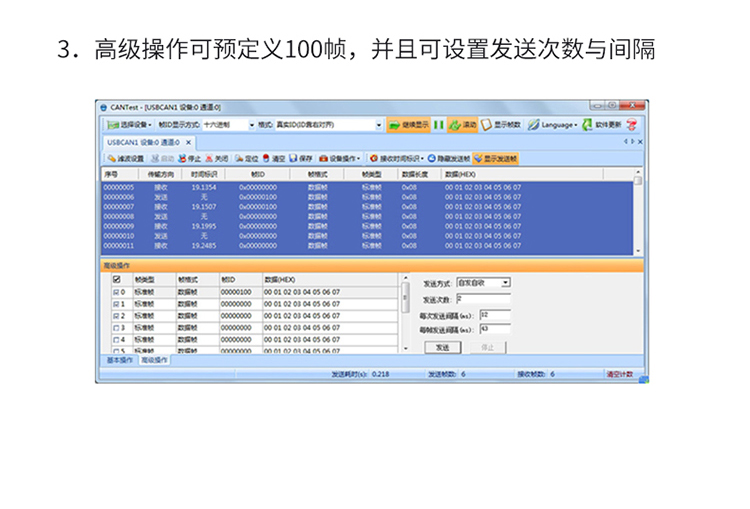Image resolution: width=750 pixels, height=509 pixels.
Task: Click the green pause icon in toolbar
Action: click(x=438, y=125)
